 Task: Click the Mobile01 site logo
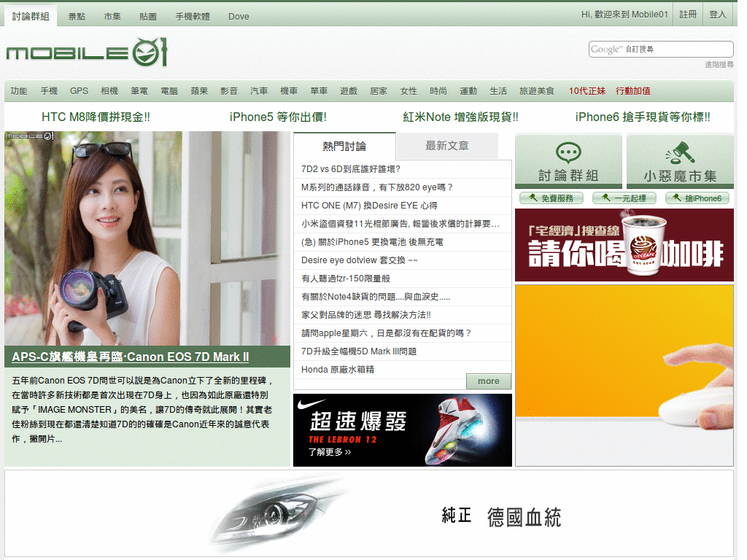click(x=87, y=52)
